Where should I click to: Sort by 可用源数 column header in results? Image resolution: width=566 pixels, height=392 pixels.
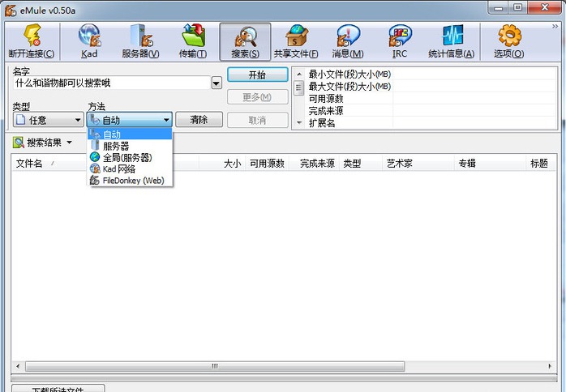[x=267, y=164]
